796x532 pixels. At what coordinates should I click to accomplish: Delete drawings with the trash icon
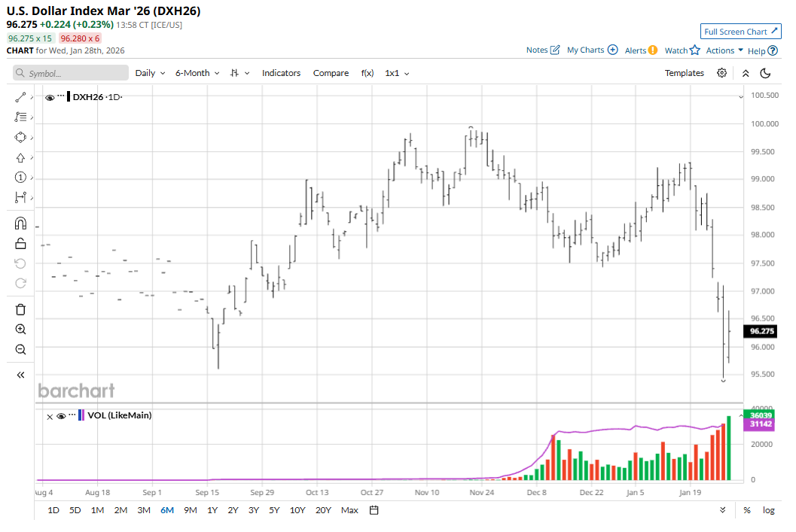(x=20, y=309)
